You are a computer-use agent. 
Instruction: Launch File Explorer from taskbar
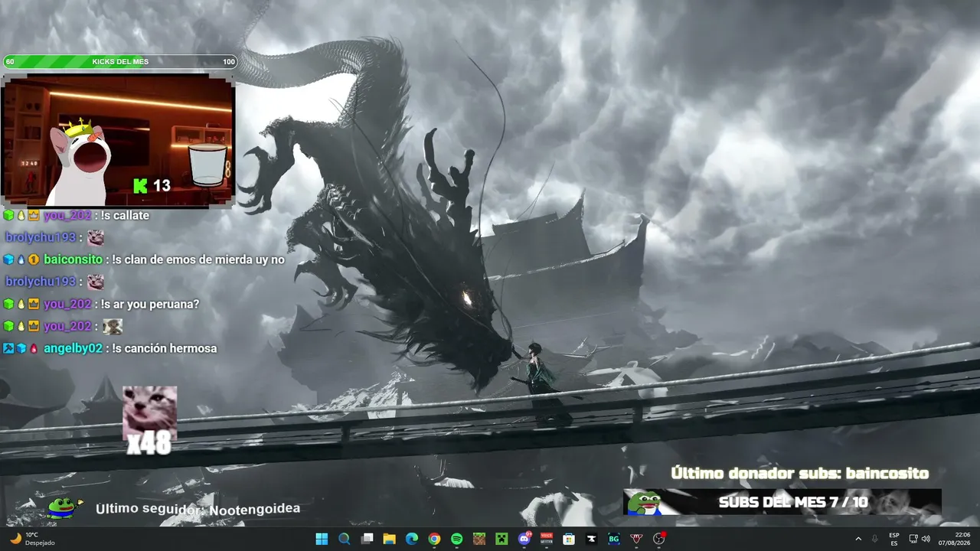389,539
